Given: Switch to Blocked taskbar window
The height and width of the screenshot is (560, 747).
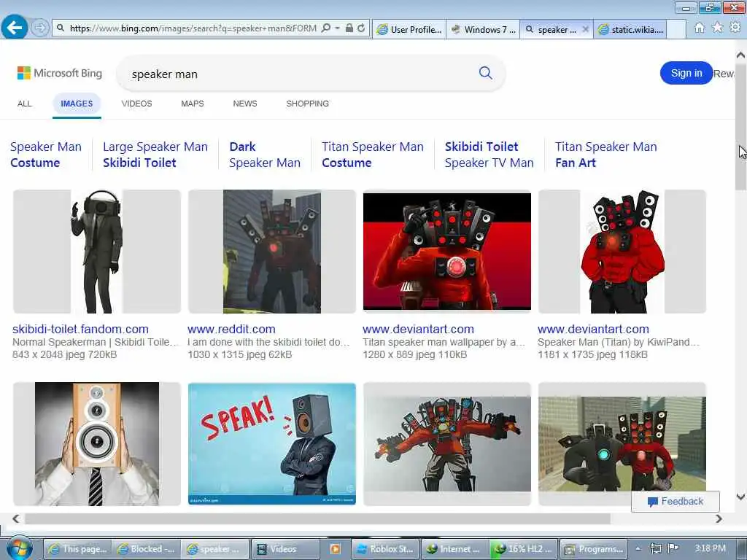Looking at the screenshot, I should pos(147,549).
